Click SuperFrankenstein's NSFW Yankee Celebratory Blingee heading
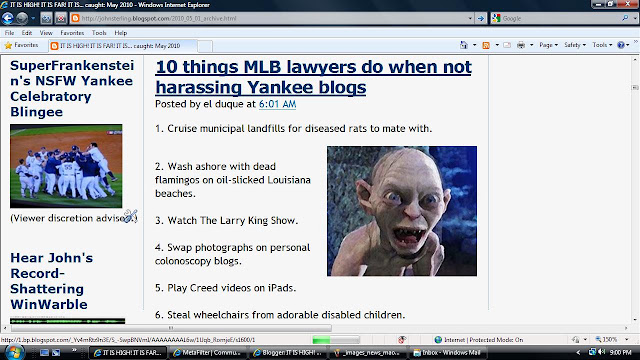This screenshot has width=640, height=360. point(72,89)
